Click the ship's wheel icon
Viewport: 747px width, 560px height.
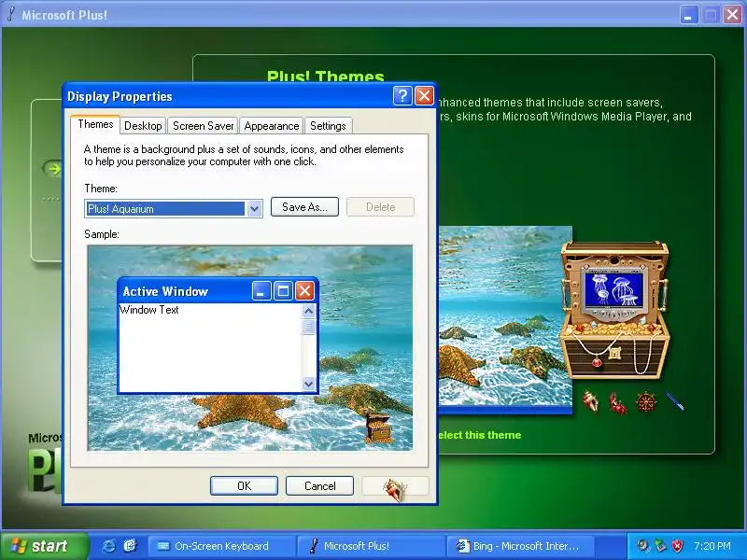(x=646, y=402)
